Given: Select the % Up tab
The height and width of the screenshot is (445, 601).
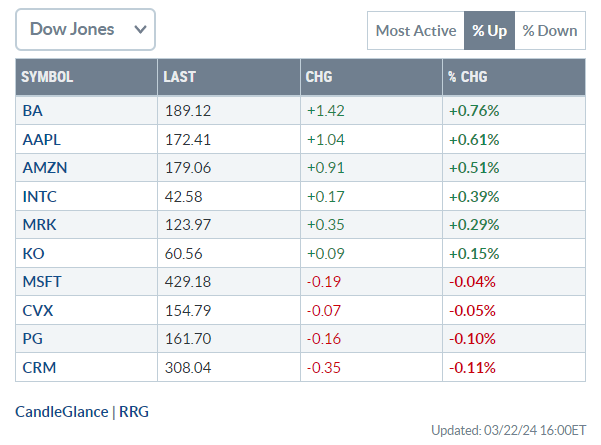Looking at the screenshot, I should tap(489, 31).
